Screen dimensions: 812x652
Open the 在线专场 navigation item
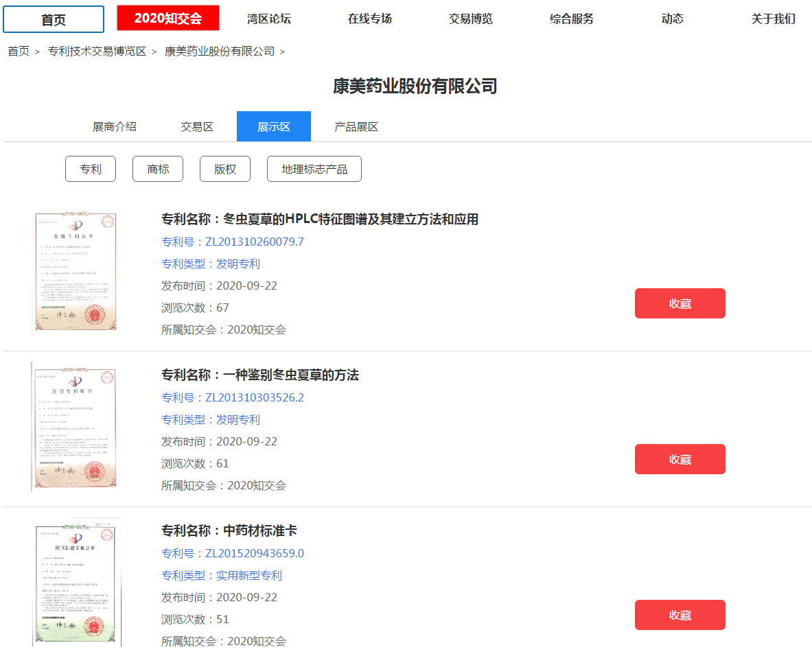click(x=370, y=19)
